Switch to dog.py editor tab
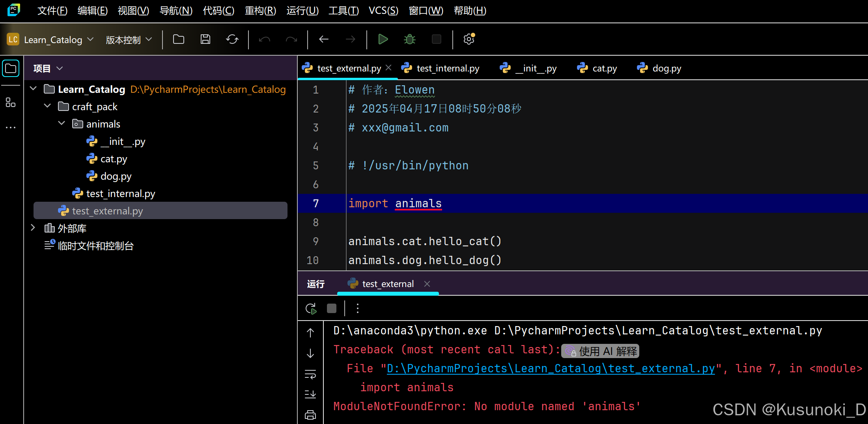 (x=659, y=68)
